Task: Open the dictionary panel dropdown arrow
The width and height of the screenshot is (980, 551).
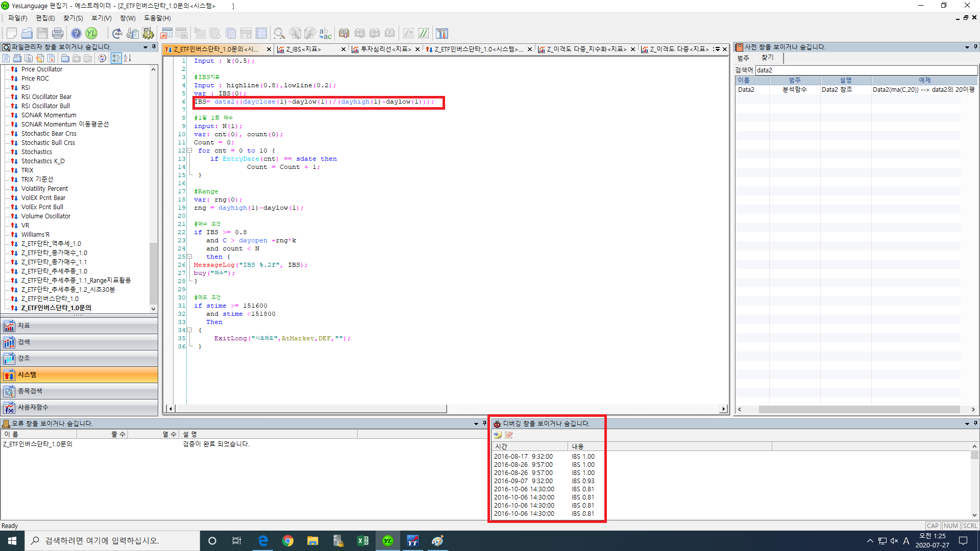Action: coord(967,47)
